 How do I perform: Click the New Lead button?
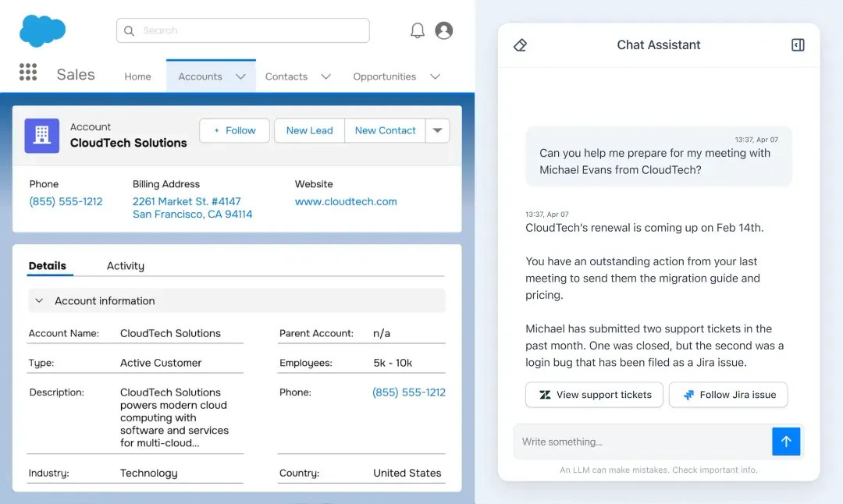309,130
